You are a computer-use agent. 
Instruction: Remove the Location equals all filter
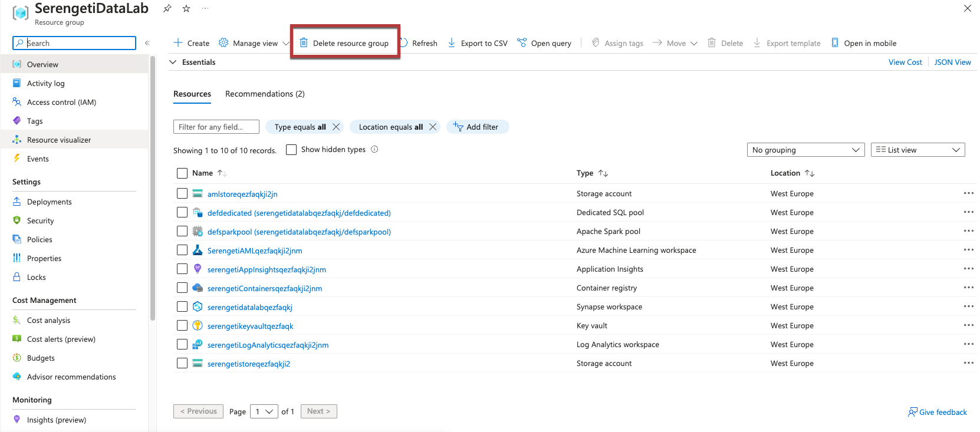click(x=433, y=127)
